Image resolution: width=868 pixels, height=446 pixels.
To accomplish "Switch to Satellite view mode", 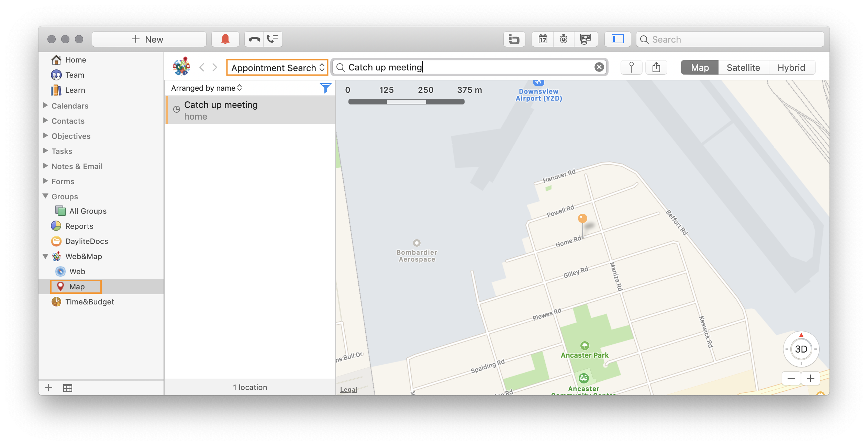I will [x=743, y=67].
